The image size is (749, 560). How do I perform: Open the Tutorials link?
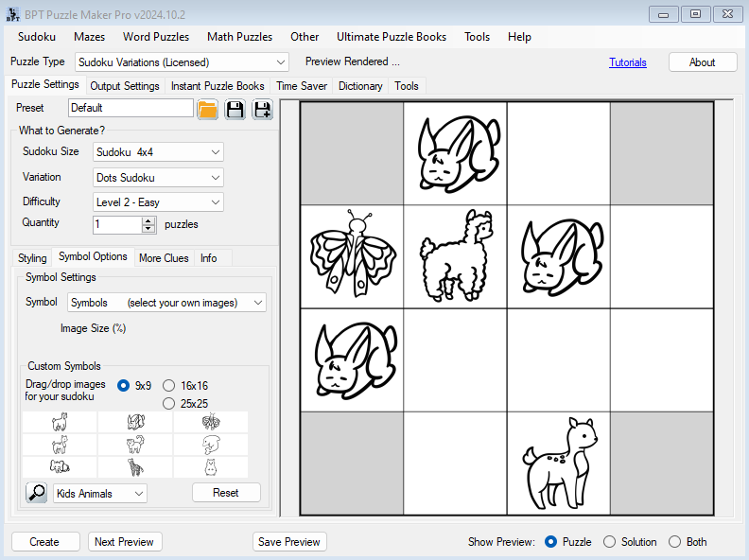[x=628, y=62]
